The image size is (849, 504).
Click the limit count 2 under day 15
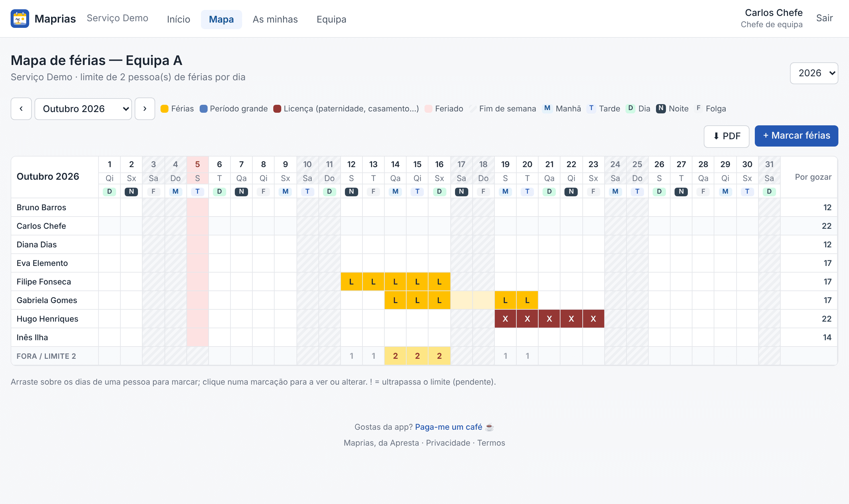(417, 356)
